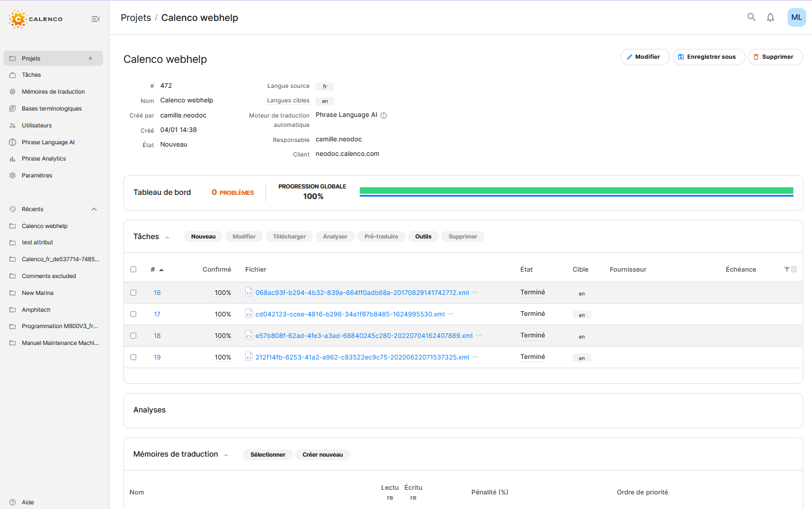This screenshot has width=812, height=509.
Task: Sort tasks by number column arrow
Action: [161, 270]
